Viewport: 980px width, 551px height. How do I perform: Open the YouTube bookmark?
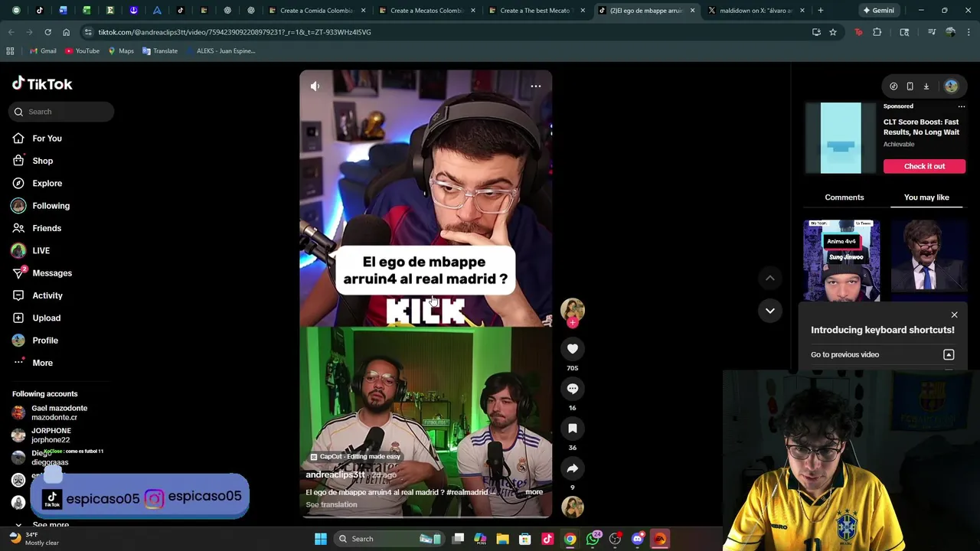pos(82,51)
